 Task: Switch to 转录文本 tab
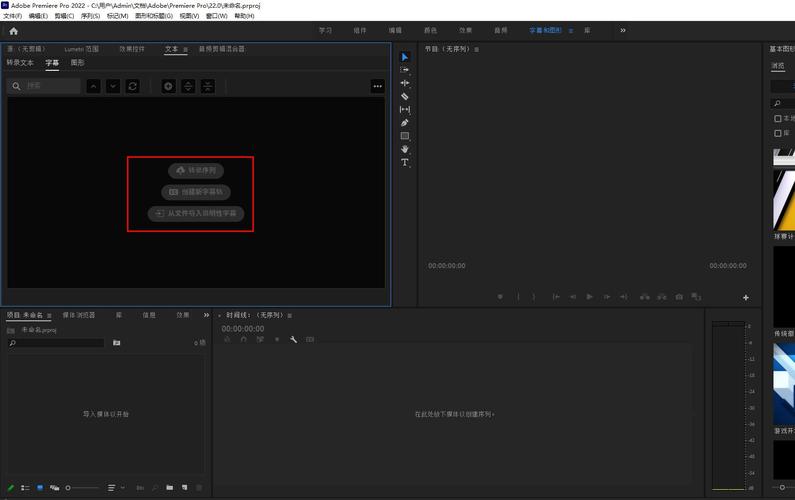[x=20, y=63]
